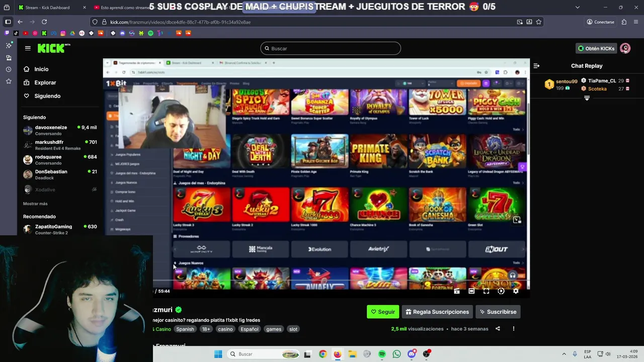Screen dimensions: 644x362
Task: Select the 'Spanish' tag
Action: coord(185,329)
